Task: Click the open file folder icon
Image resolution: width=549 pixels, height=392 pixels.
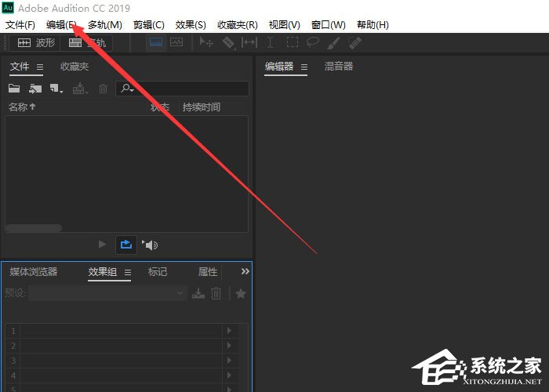Action: point(14,89)
